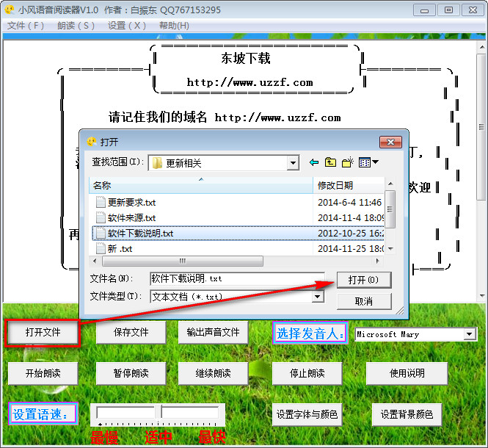Viewport: 488px width, 448px height.
Task: Click left arrow of file list horizontal scrollbar
Action: pos(95,261)
